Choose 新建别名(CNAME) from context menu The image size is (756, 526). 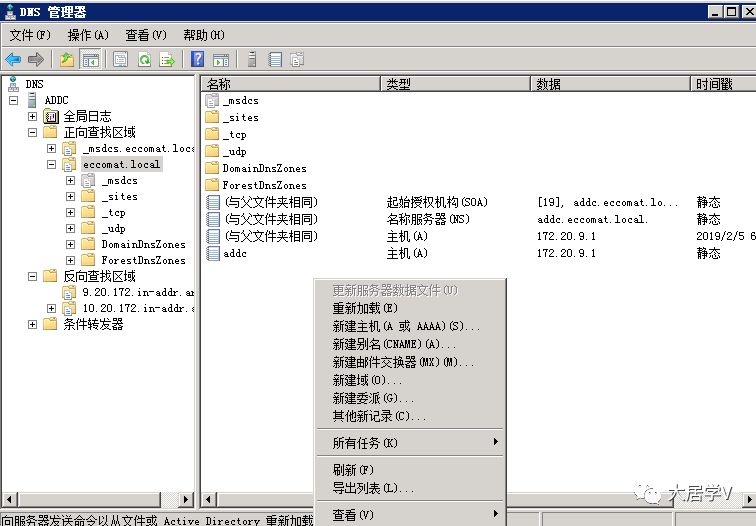(410, 344)
